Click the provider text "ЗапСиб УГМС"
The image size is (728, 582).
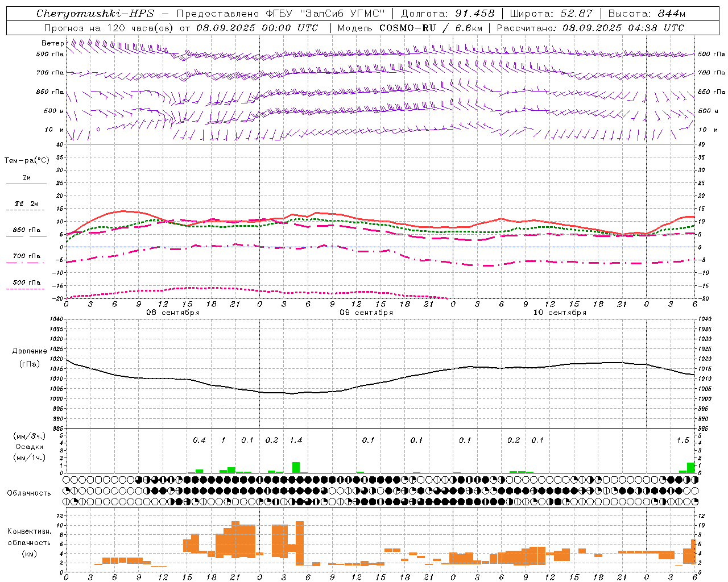342,14
